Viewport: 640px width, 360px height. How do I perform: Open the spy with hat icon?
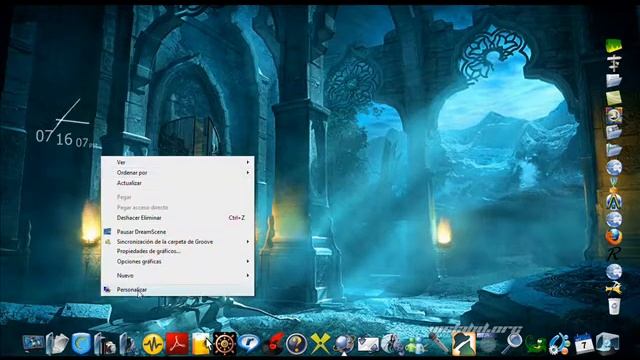click(463, 344)
